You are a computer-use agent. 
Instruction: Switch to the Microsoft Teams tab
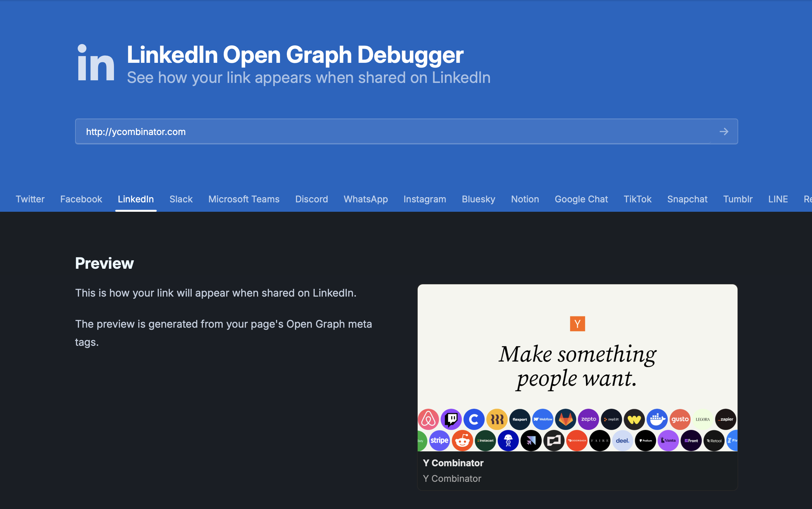click(x=244, y=199)
